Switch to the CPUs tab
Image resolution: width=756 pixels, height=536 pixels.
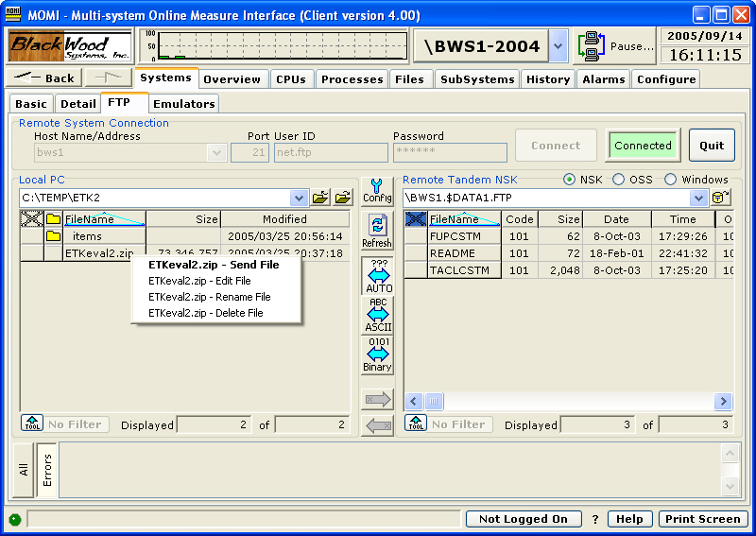[x=291, y=79]
